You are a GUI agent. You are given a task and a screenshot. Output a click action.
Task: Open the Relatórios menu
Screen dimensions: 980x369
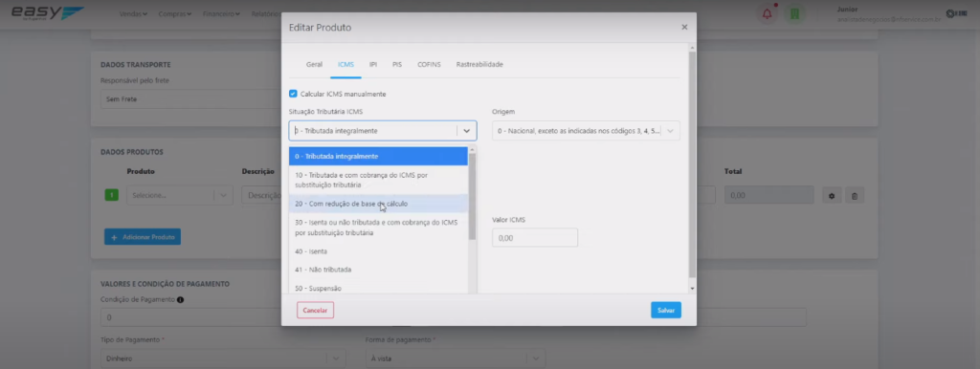pos(266,13)
